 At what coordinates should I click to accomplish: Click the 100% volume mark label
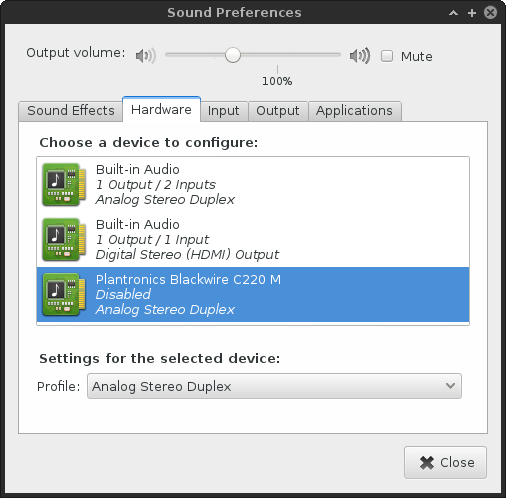click(x=277, y=81)
